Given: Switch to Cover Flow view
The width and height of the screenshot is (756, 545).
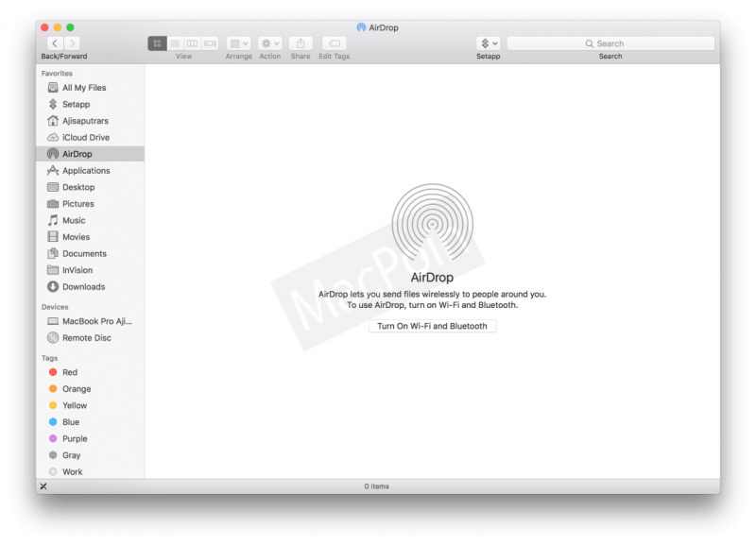Looking at the screenshot, I should click(210, 43).
